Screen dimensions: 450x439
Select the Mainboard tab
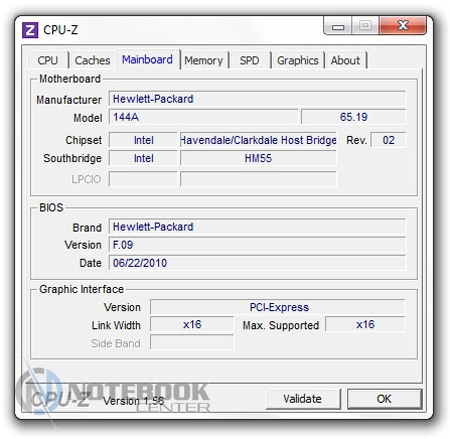pos(147,59)
